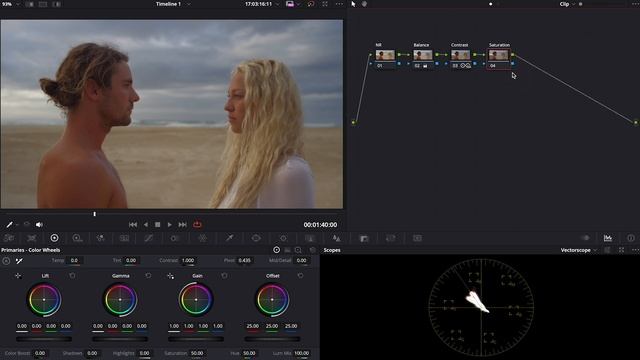640x360 pixels.
Task: Open the Clip node mode dropdown
Action: point(567,4)
